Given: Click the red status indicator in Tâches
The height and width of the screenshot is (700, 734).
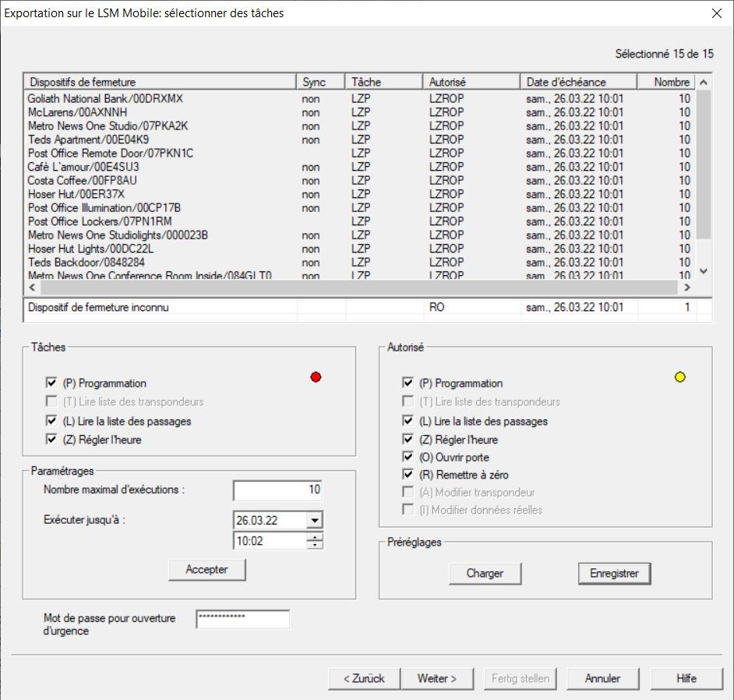Looking at the screenshot, I should pos(316,377).
